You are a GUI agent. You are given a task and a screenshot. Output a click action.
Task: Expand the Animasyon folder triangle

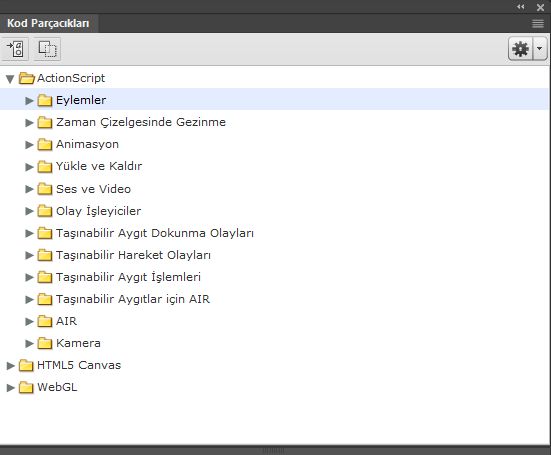(30, 145)
